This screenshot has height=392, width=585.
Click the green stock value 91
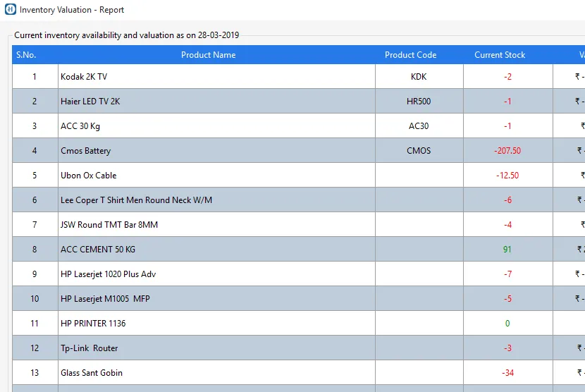(x=507, y=250)
